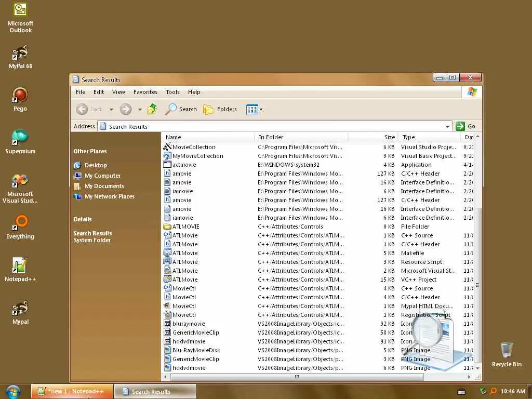Screen dimensions: 532x399
Task: Click the horizontal scrollbar thumb
Action: (297, 377)
